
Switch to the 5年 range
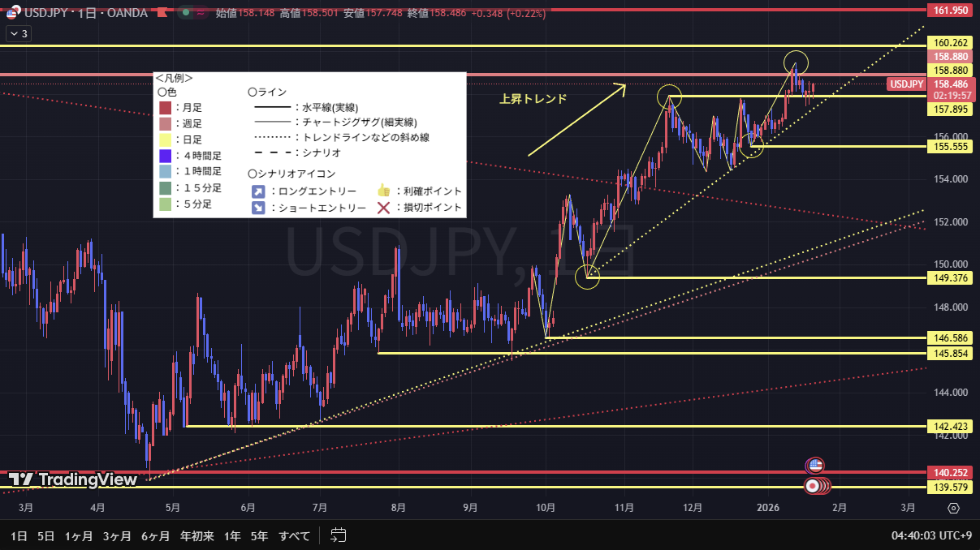click(259, 535)
